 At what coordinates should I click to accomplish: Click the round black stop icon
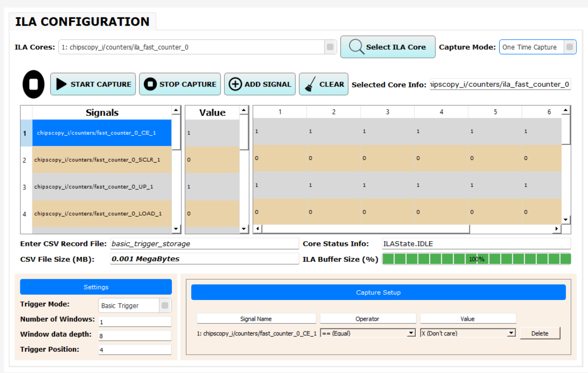33,85
